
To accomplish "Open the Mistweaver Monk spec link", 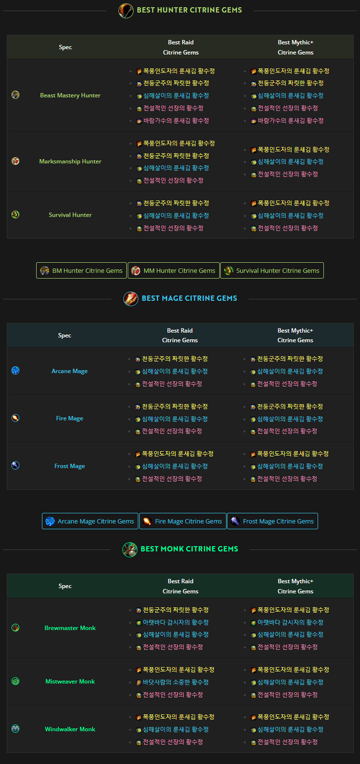I will [x=70, y=682].
